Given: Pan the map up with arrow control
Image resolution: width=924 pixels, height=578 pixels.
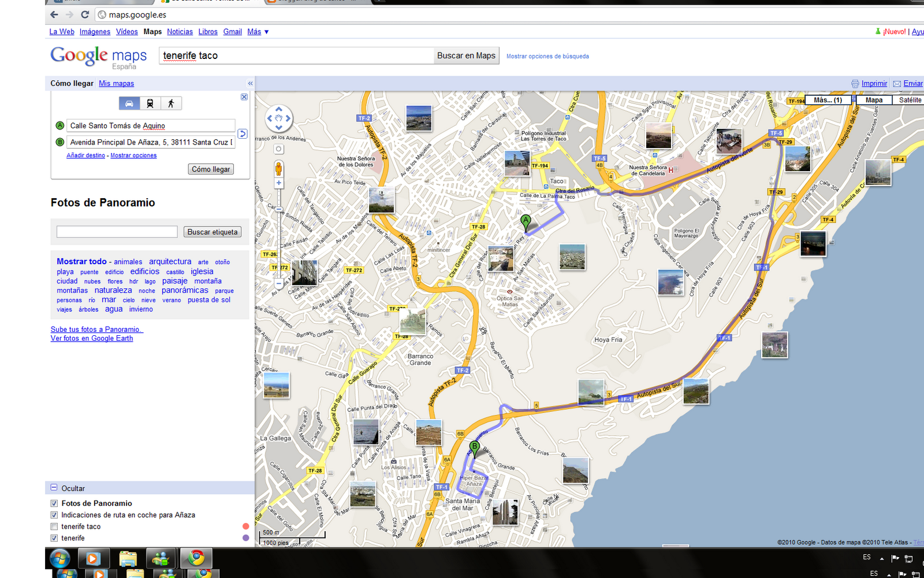Looking at the screenshot, I should pos(279,109).
